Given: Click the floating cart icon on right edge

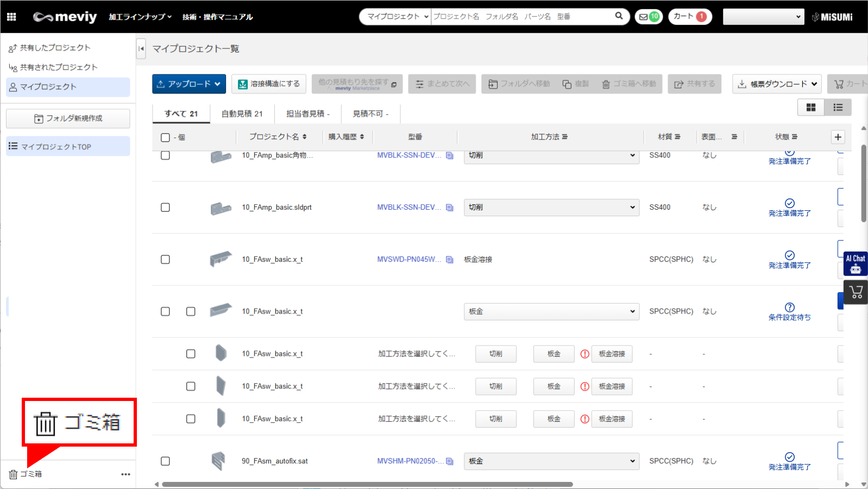Looking at the screenshot, I should click(856, 292).
